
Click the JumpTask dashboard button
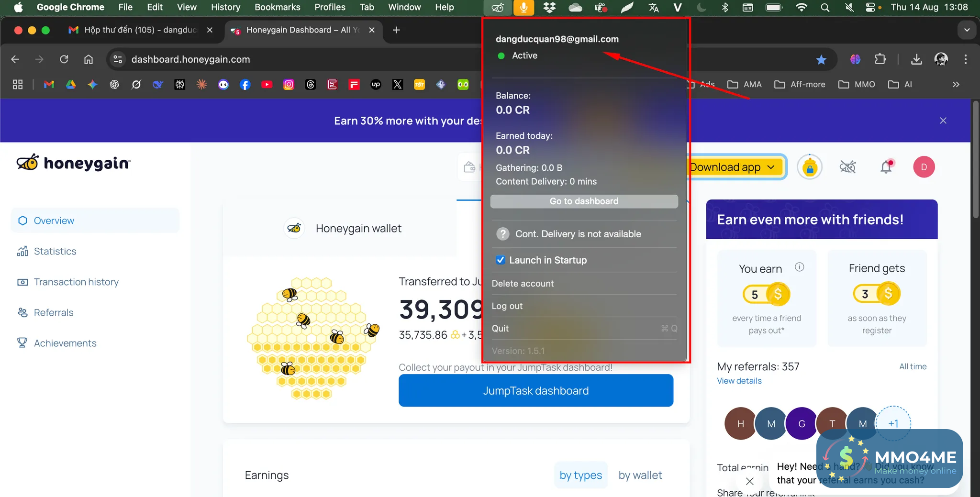point(536,390)
